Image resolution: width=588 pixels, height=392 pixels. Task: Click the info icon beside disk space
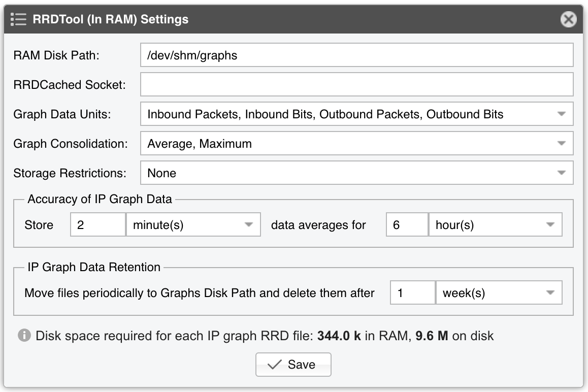tap(24, 335)
